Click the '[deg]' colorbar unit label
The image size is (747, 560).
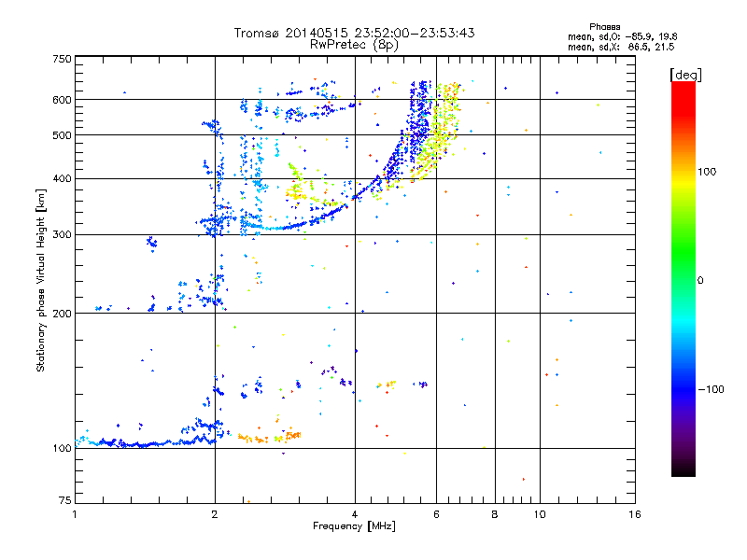(x=685, y=75)
